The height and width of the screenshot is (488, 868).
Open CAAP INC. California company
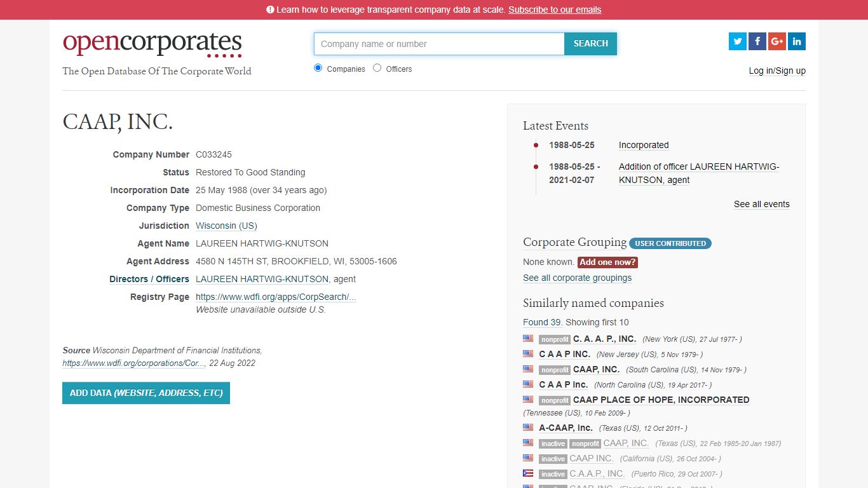(x=592, y=458)
